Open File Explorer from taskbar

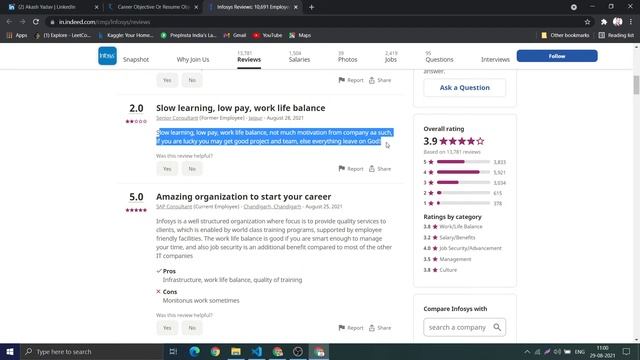click(x=236, y=351)
